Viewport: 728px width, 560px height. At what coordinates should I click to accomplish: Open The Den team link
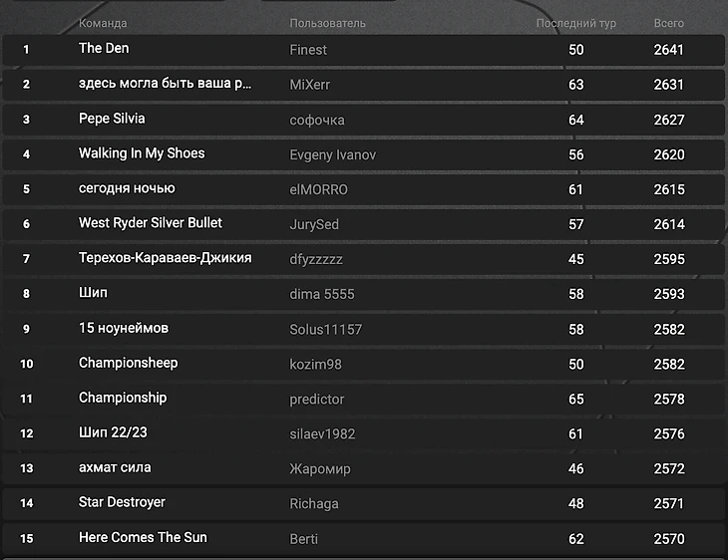[104, 49]
